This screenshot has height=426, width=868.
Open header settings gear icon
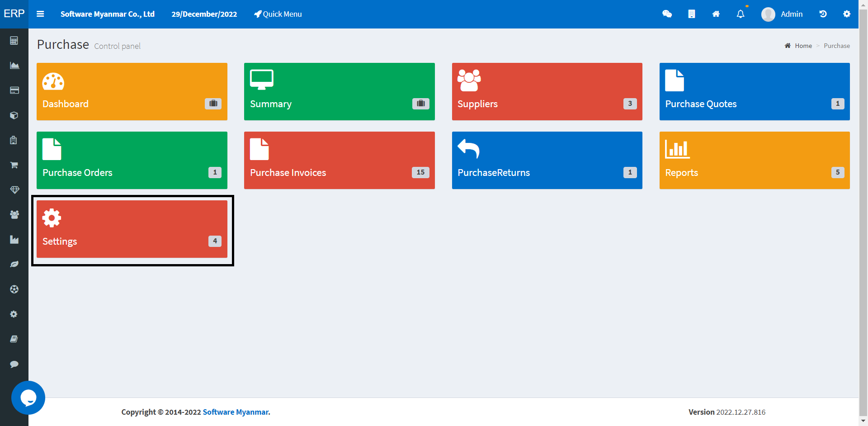pyautogui.click(x=847, y=14)
